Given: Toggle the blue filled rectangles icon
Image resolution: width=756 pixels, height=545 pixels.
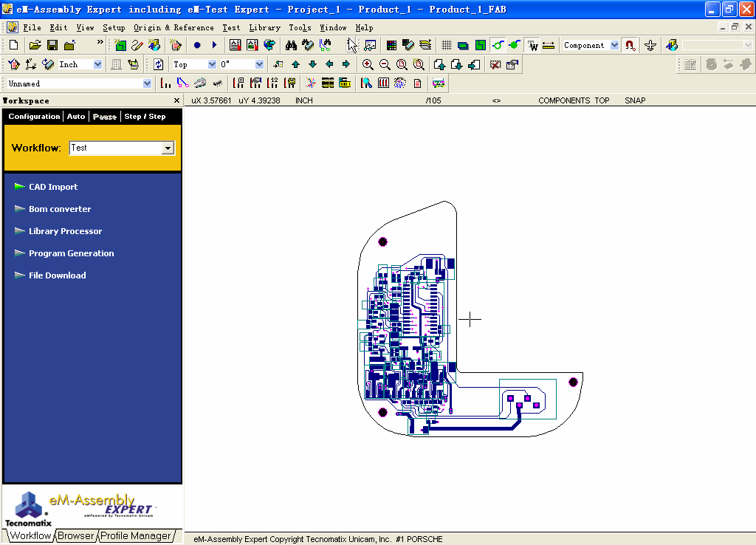Looking at the screenshot, I should point(463,45).
